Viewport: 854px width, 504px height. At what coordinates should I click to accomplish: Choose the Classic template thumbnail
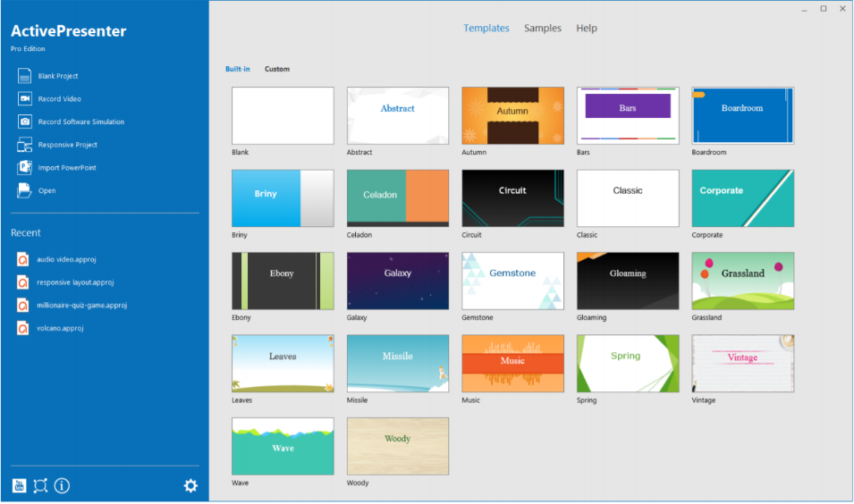tap(628, 198)
